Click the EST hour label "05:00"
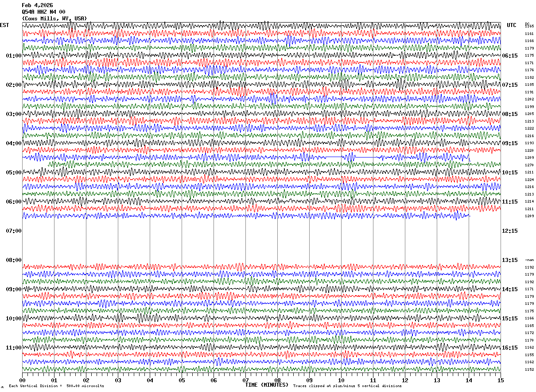 click(x=14, y=173)
